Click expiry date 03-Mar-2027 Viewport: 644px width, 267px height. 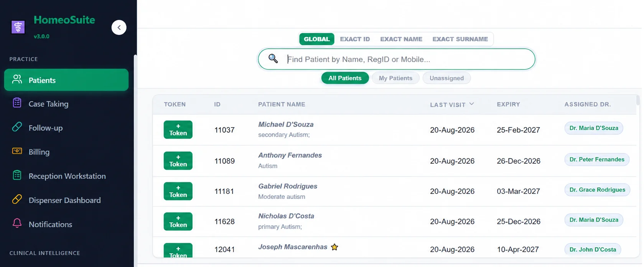(518, 191)
